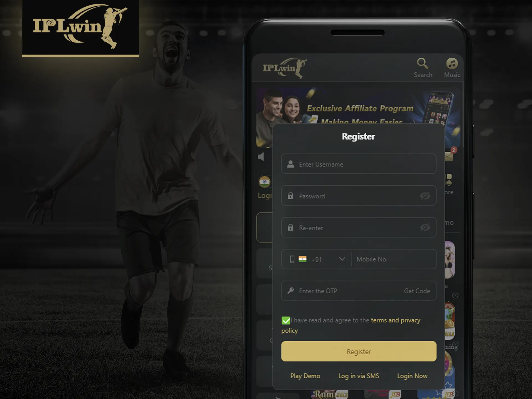This screenshot has width=532, height=399.
Task: Select Login Now option
Action: [x=413, y=375]
